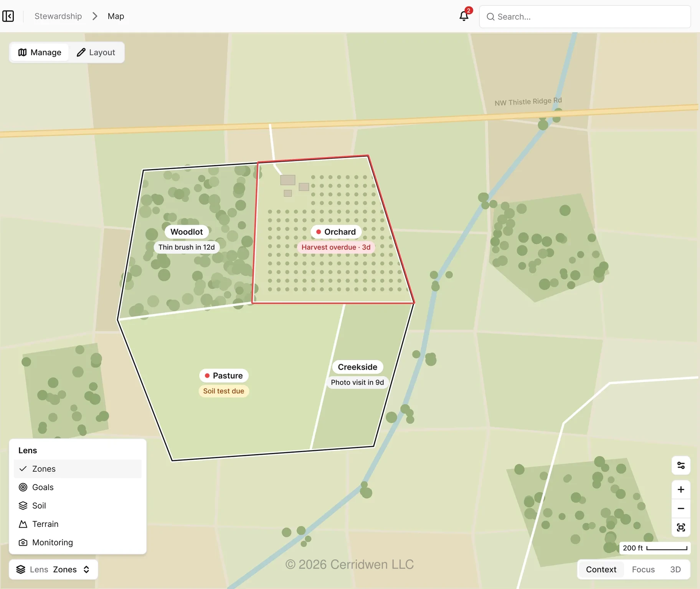Click the Monitoring camera icon
Viewport: 700px width, 589px height.
click(x=23, y=542)
